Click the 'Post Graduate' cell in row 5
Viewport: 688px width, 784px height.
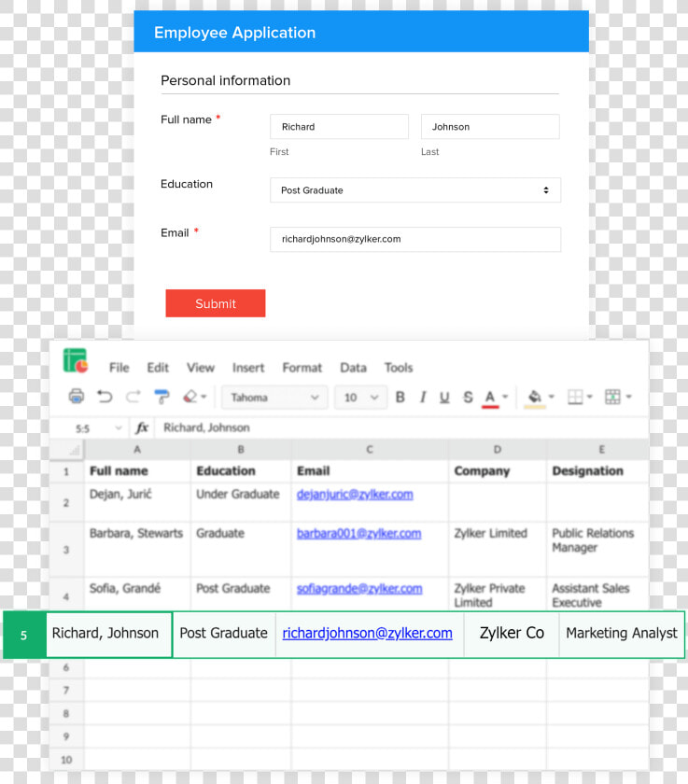(224, 634)
